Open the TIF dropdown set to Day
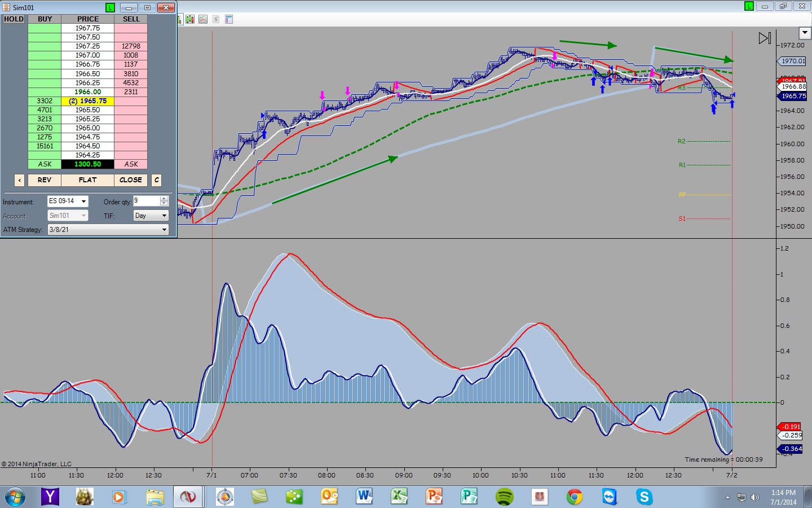Viewport: 812px width, 508px height. tap(151, 216)
